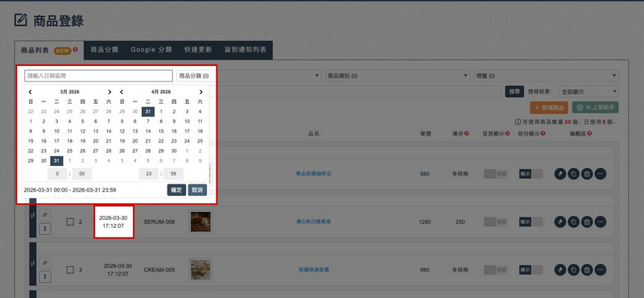Screen dimensions: 644x298
Task: Pin the SERUM-006 row with pushpin icon
Action: point(45,215)
